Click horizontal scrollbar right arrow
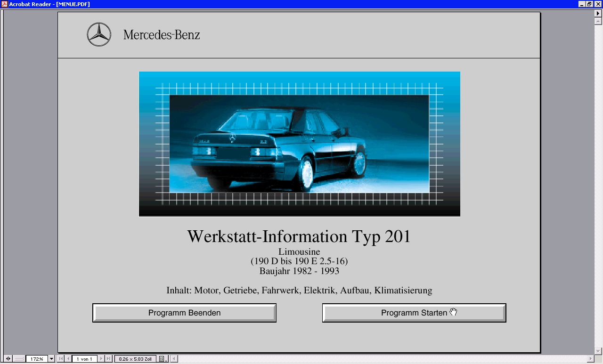 (591, 359)
